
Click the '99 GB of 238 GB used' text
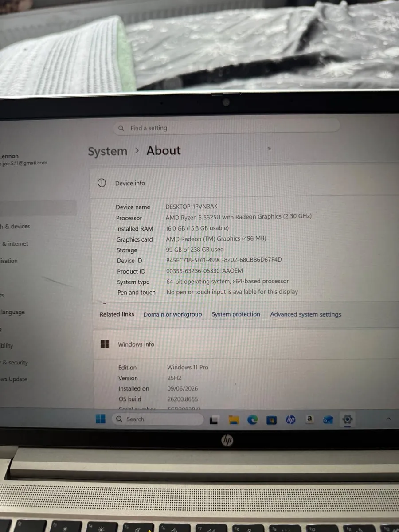click(x=195, y=250)
